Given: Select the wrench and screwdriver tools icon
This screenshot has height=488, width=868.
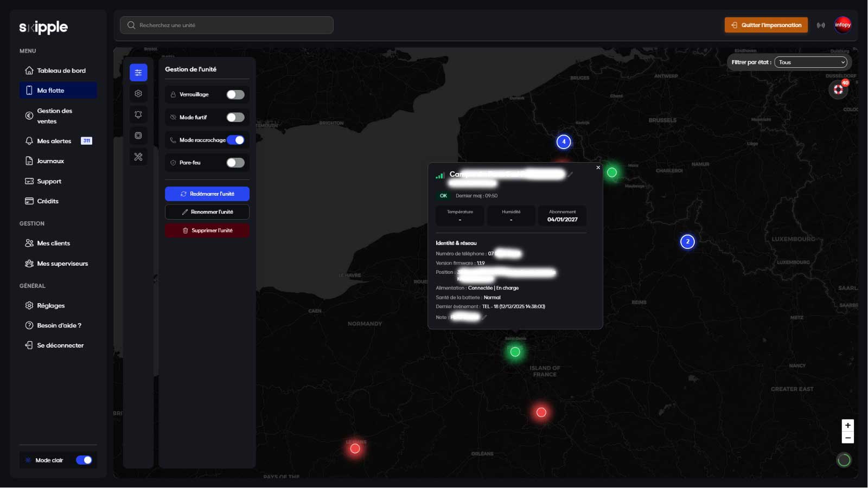Looking at the screenshot, I should [x=138, y=157].
